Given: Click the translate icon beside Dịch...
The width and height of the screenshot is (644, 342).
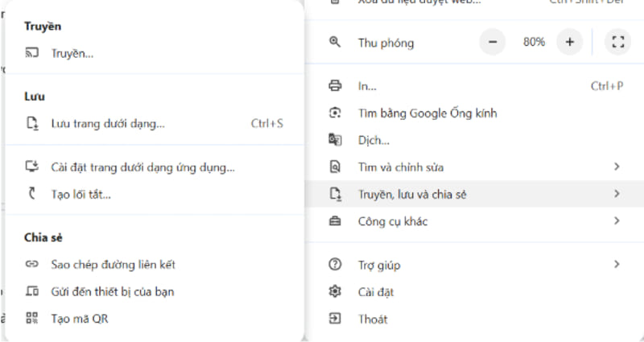Looking at the screenshot, I should [336, 140].
